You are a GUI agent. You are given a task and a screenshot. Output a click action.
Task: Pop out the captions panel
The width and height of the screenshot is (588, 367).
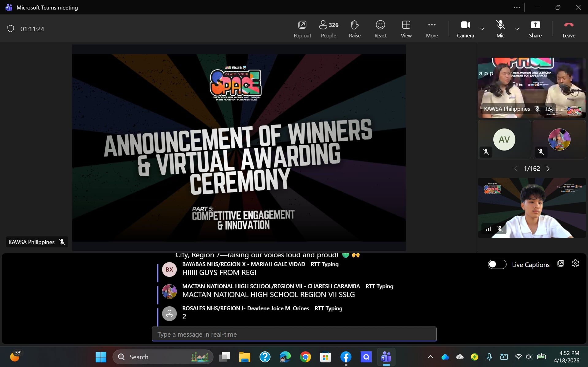click(x=561, y=263)
